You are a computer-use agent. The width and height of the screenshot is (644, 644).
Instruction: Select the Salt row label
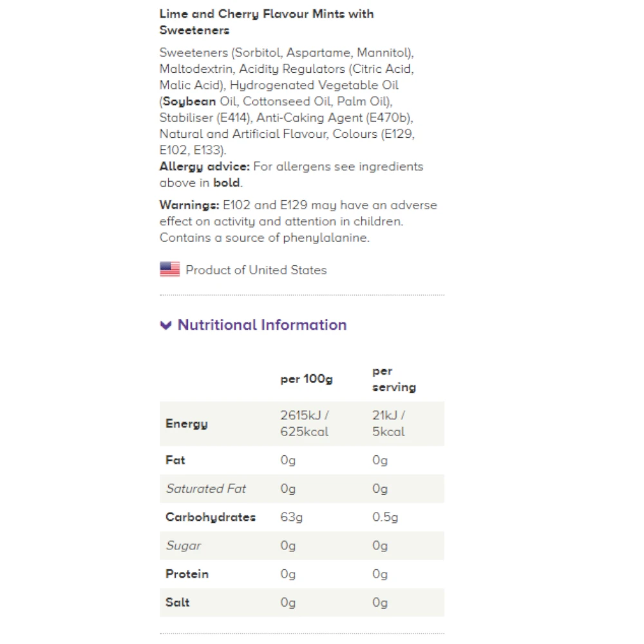click(178, 601)
